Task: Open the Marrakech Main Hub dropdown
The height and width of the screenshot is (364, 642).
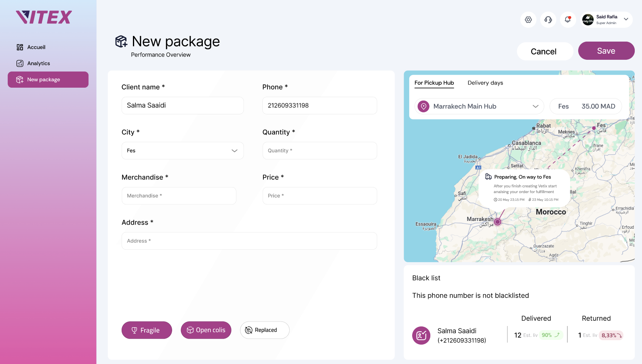Action: [x=479, y=106]
